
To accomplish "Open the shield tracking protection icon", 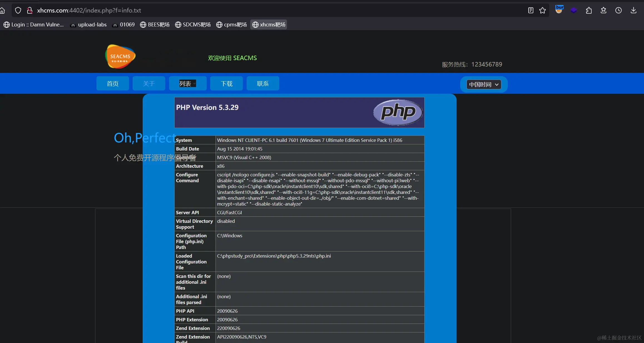I will [18, 11].
